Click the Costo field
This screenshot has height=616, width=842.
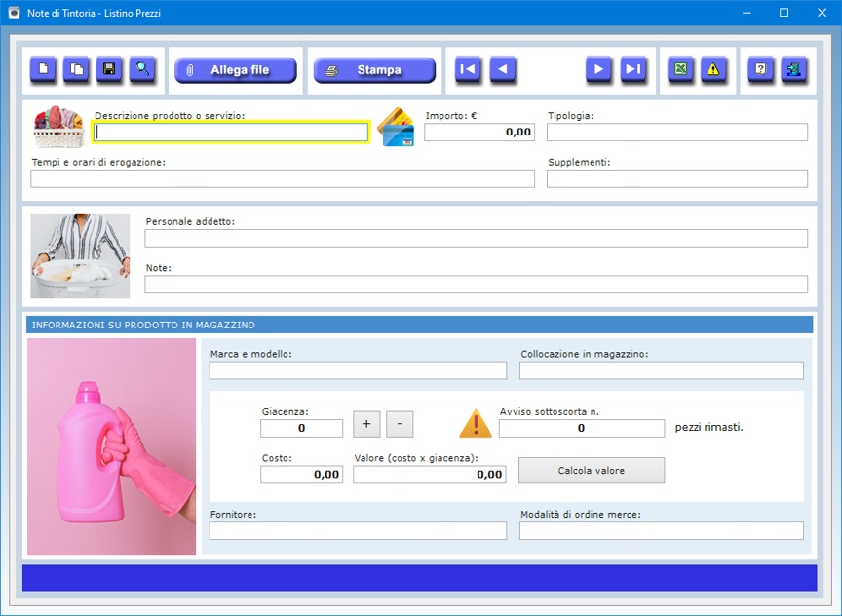coord(302,475)
